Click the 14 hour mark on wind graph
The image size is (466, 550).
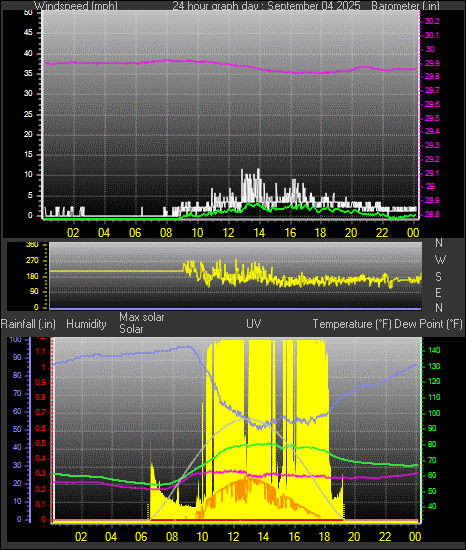[x=259, y=233]
